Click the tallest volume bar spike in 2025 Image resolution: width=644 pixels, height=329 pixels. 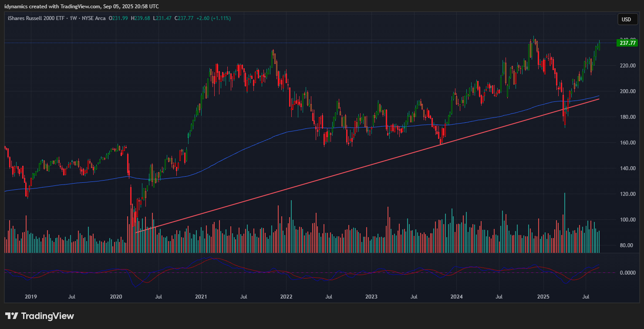565,222
